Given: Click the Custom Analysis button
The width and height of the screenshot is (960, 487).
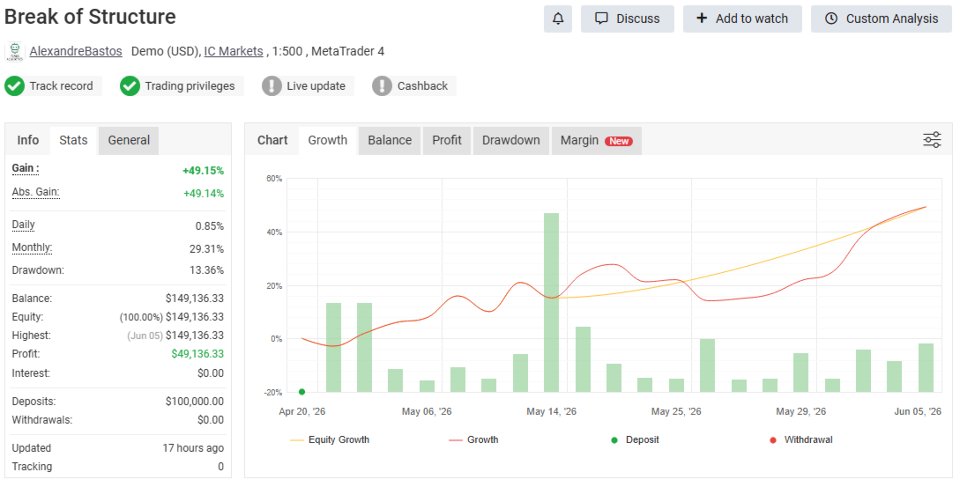Looking at the screenshot, I should (881, 19).
